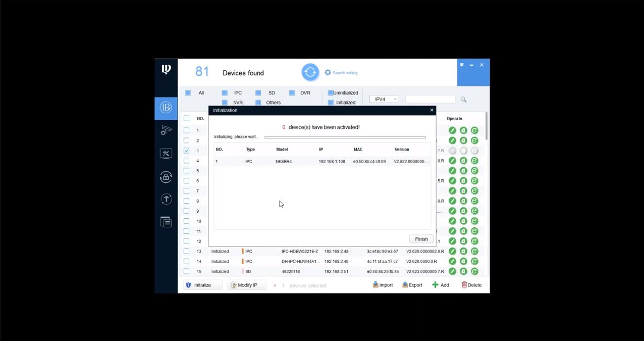Open web page icon for row 10
Screen dimensions: 644x341
(x=474, y=221)
